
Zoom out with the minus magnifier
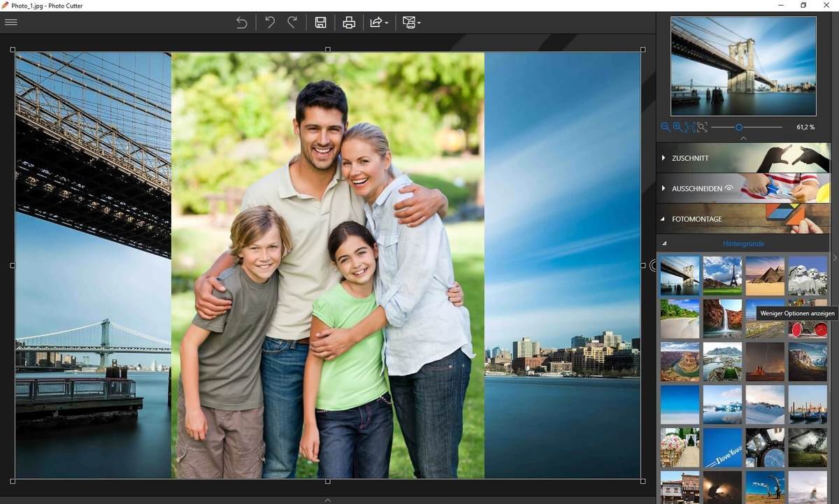click(666, 127)
